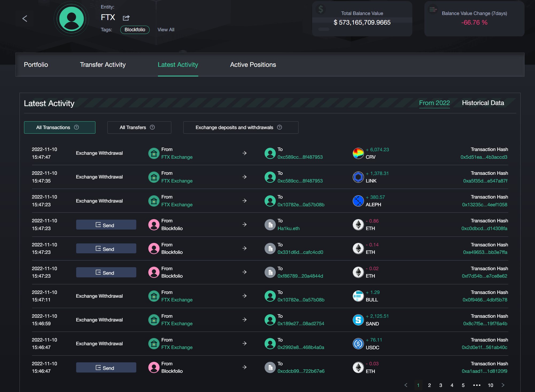Switch to the Transfer Activity tab
Image resolution: width=535 pixels, height=392 pixels.
coord(103,65)
